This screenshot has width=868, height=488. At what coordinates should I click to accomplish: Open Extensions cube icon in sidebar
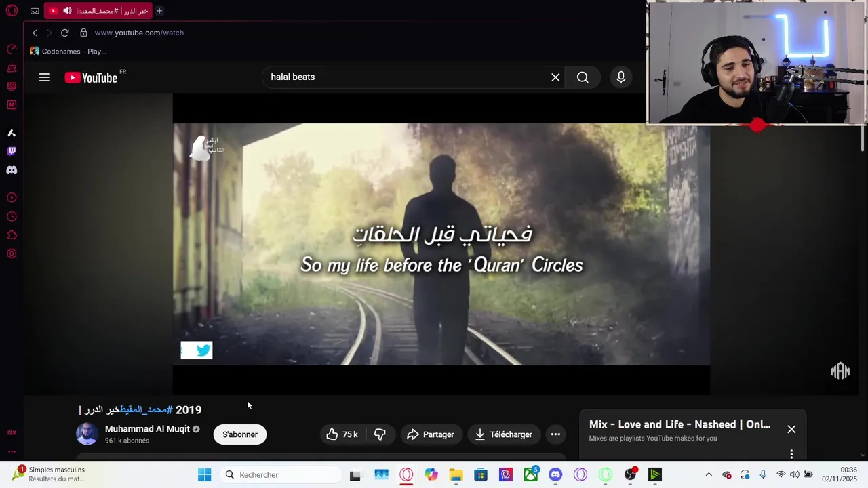tap(12, 235)
